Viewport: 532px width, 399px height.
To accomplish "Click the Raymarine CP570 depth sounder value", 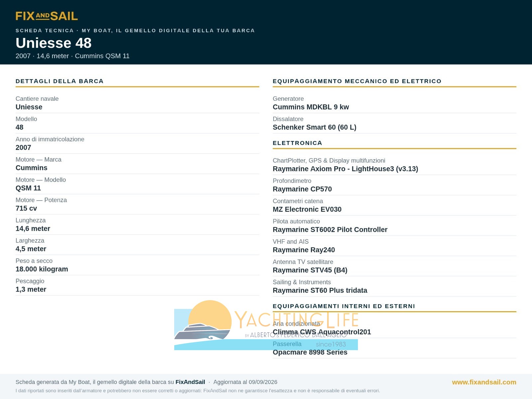I will 302,189.
